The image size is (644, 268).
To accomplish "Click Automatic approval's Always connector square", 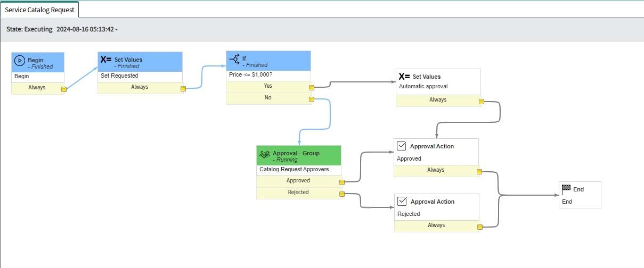I will click(x=481, y=102).
